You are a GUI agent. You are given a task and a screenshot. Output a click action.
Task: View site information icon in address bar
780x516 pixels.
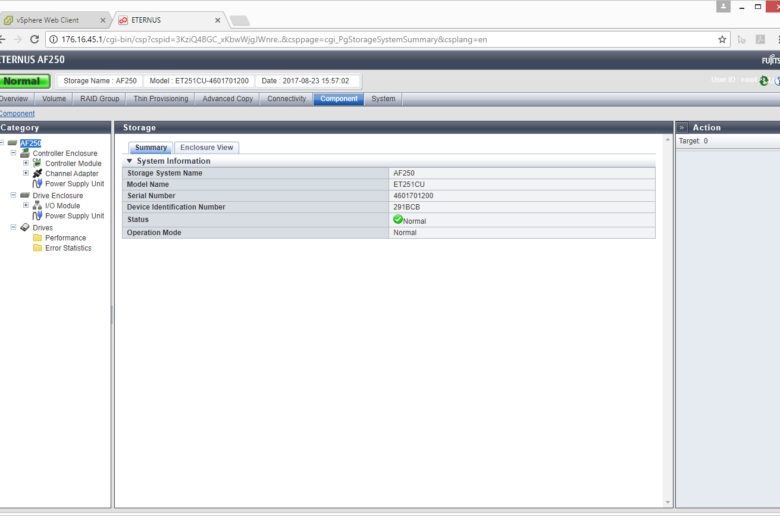(53, 39)
